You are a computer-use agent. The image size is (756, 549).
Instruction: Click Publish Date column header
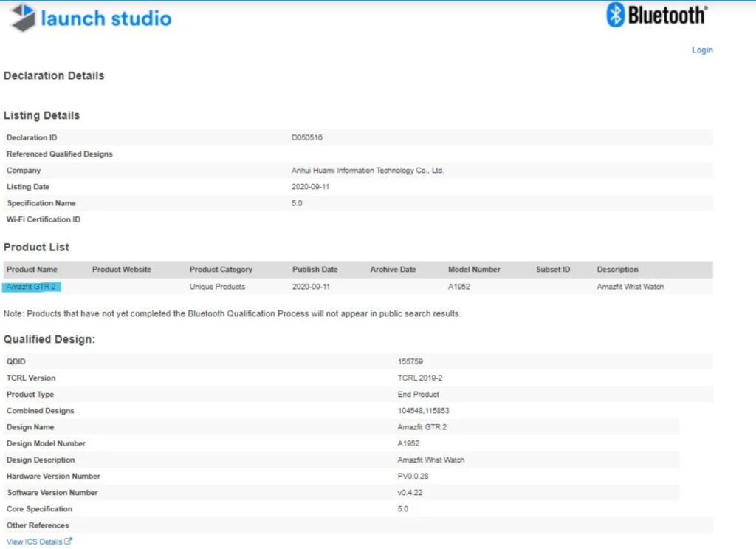[315, 269]
